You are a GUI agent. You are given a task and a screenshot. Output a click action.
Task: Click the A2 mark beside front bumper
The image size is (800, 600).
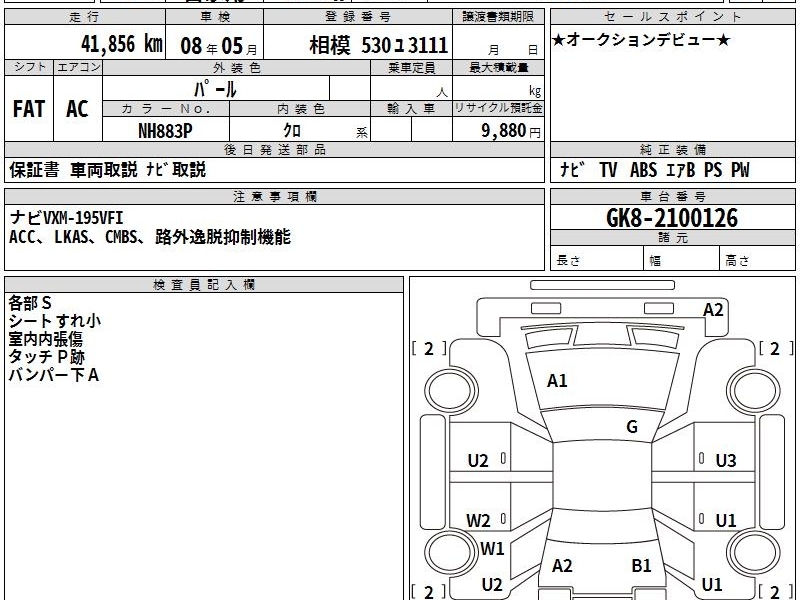pyautogui.click(x=713, y=310)
